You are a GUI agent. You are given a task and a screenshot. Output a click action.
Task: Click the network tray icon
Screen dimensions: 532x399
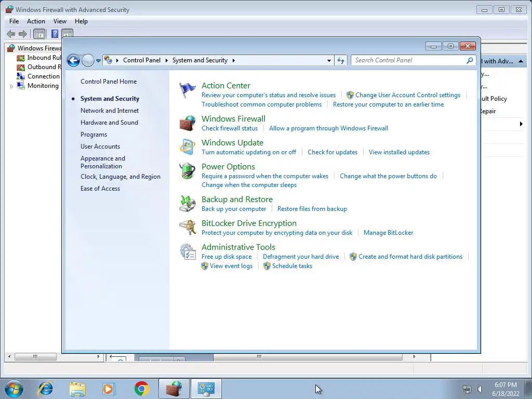pos(467,389)
